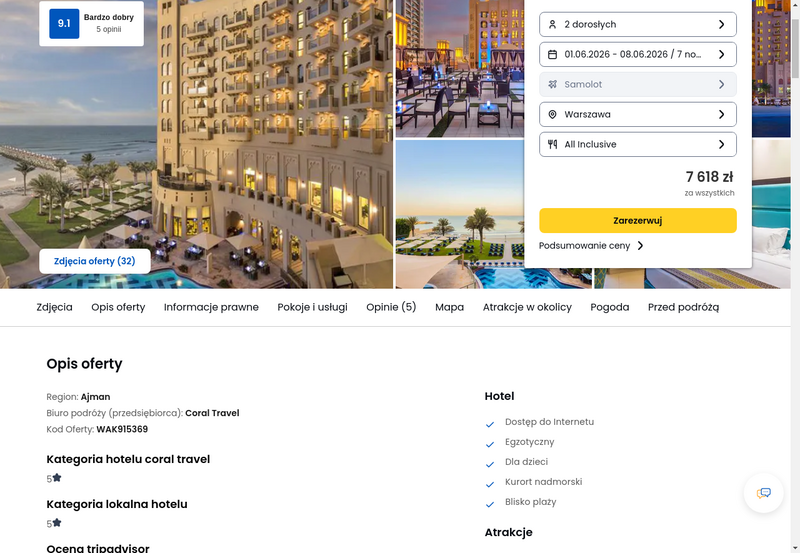The height and width of the screenshot is (553, 800).
Task: Expand Podsumowanie ceny price summary
Action: pyautogui.click(x=591, y=246)
